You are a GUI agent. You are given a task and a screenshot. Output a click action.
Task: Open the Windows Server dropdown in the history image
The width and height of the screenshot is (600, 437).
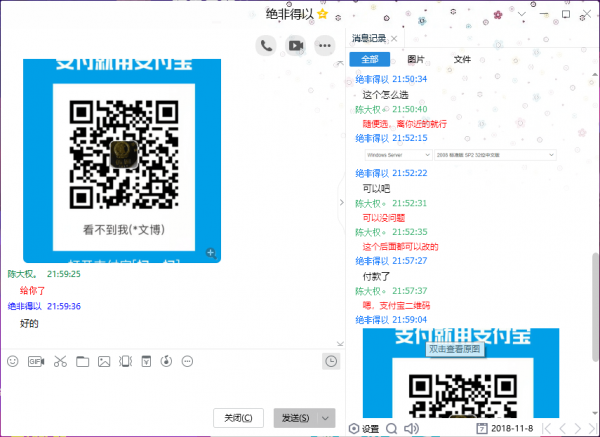(x=398, y=155)
